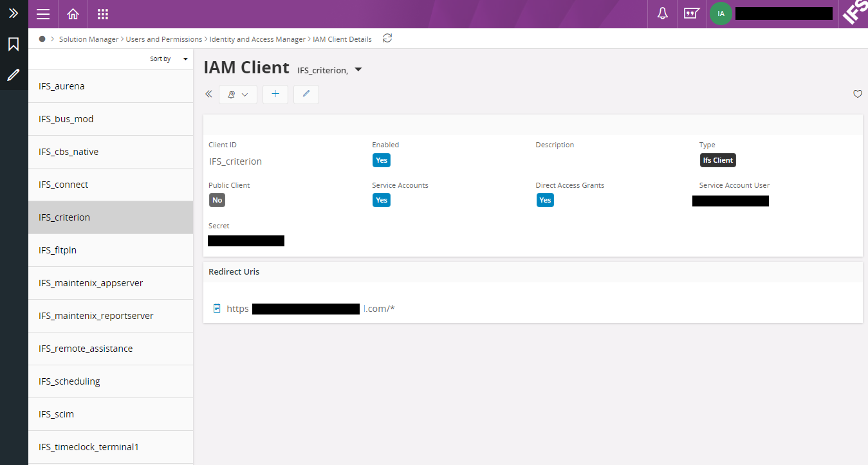Select IFS_scheduling in the list
868x465 pixels.
111,381
